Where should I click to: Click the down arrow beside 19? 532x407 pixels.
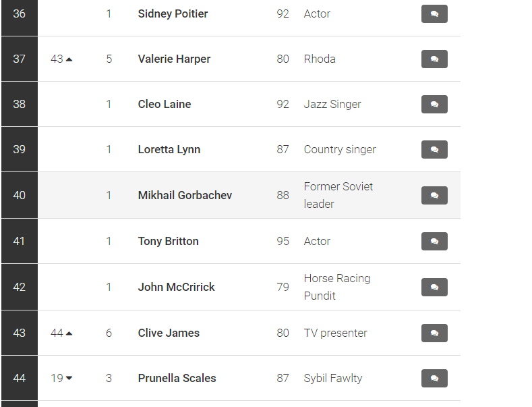69,378
